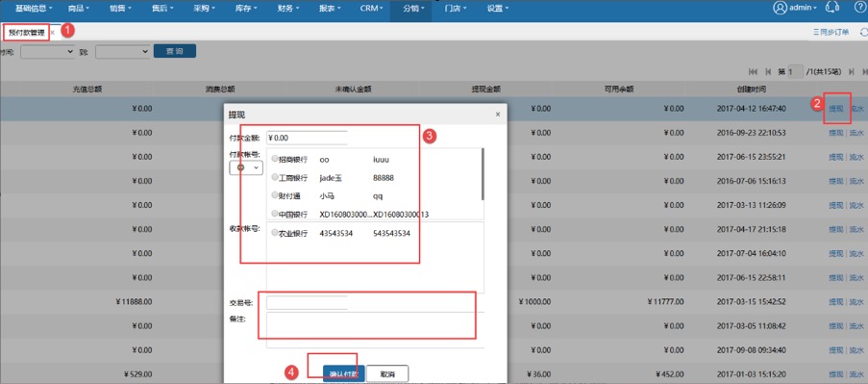This screenshot has height=384, width=868.
Task: Open the 库存 menu
Action: pos(246,9)
